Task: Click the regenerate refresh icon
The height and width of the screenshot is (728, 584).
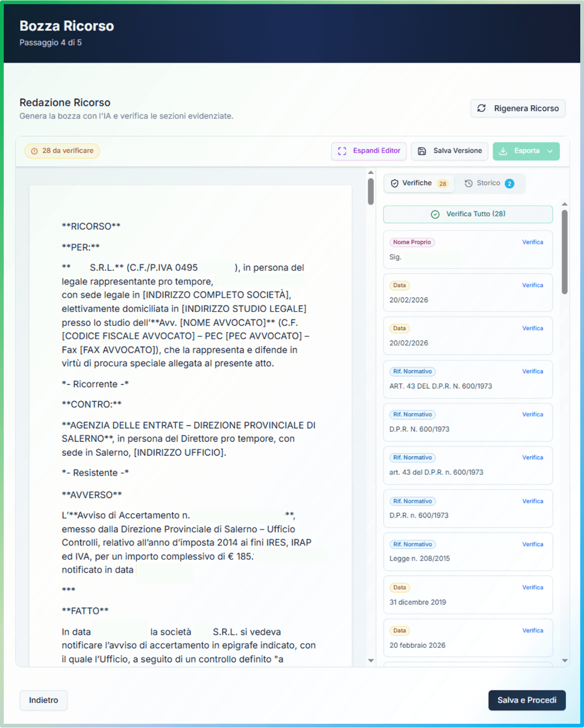Action: point(481,108)
